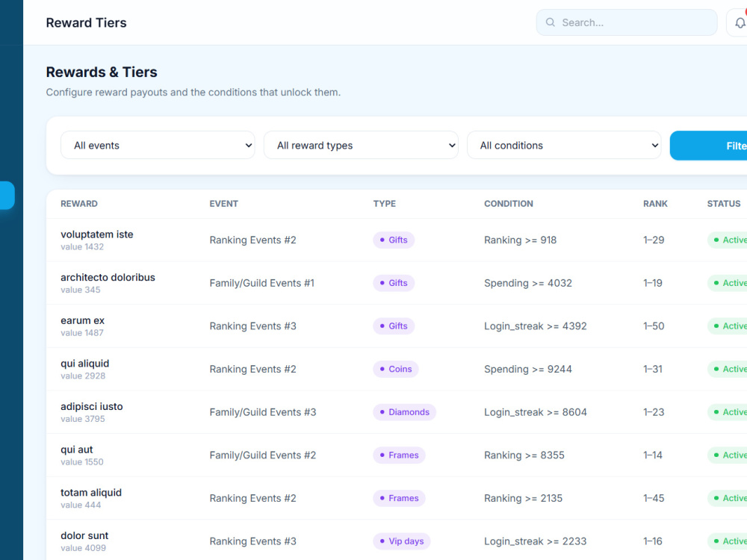The image size is (747, 560).
Task: Click condition Login_streak >= 8604
Action: [x=536, y=412]
